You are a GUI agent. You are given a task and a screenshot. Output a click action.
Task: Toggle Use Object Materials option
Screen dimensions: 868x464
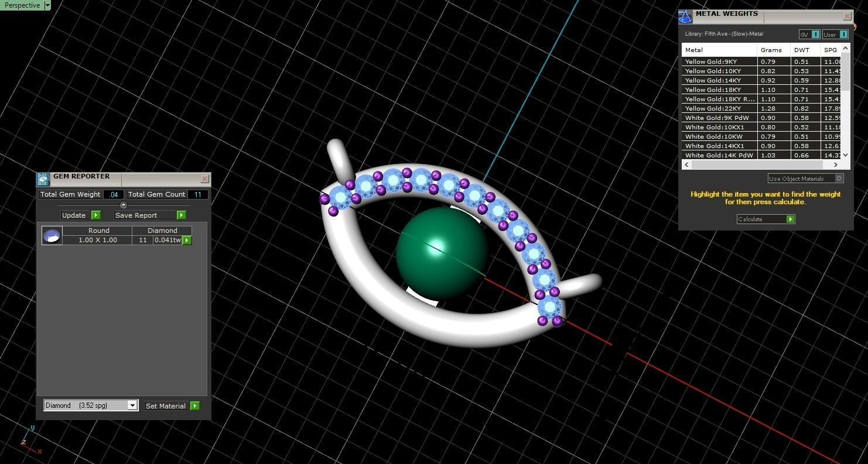tap(805, 178)
